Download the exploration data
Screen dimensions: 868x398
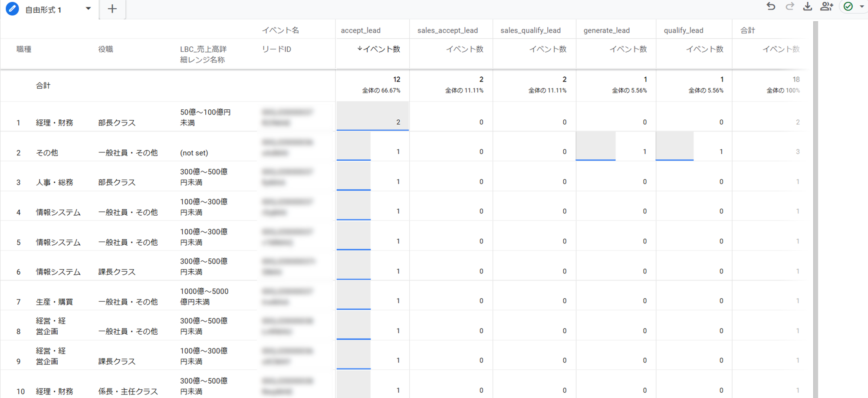click(807, 7)
